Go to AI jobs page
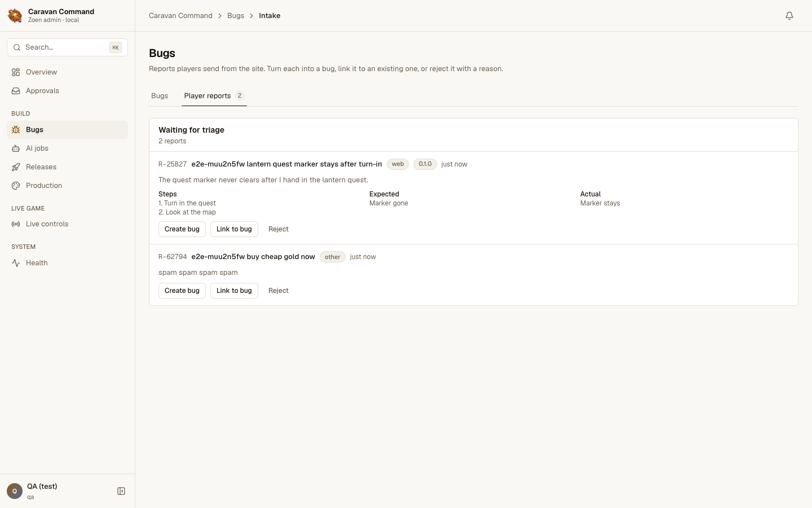Image resolution: width=812 pixels, height=508 pixels. 67,148
